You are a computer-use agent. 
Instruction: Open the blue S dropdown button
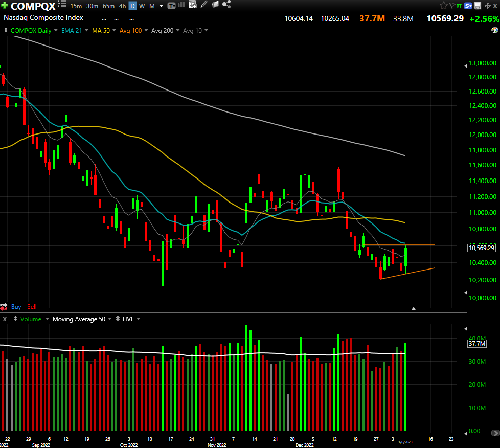468,6
